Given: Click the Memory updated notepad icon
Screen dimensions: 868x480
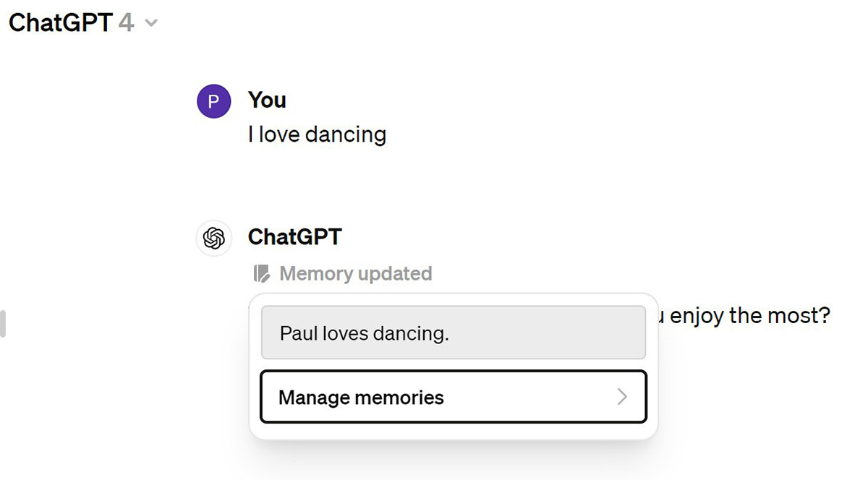Looking at the screenshot, I should [261, 274].
